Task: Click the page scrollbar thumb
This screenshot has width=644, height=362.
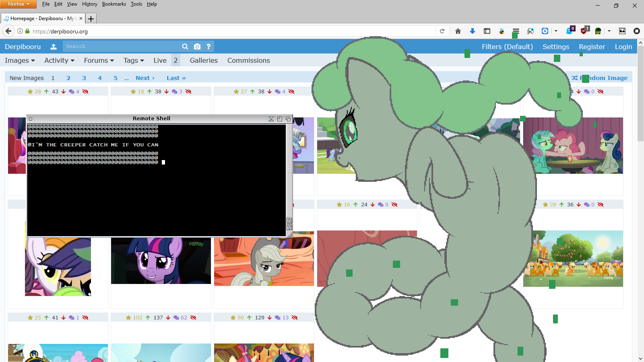Action: click(x=640, y=93)
